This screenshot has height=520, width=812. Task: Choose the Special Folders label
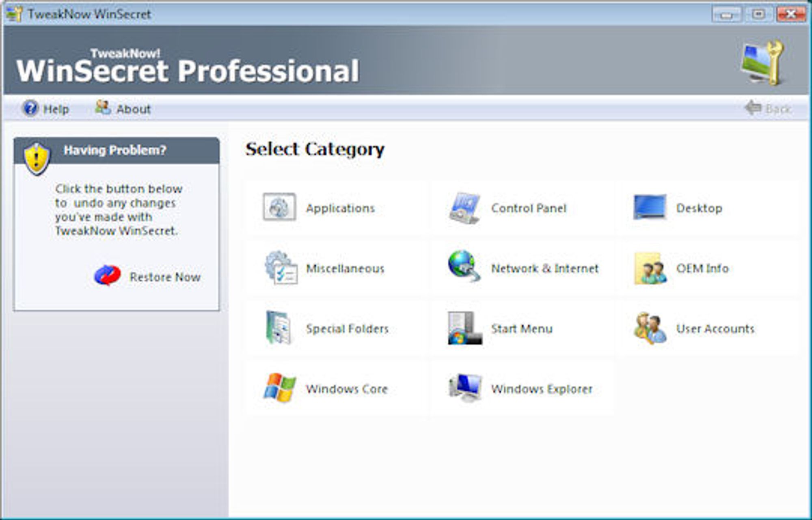348,328
